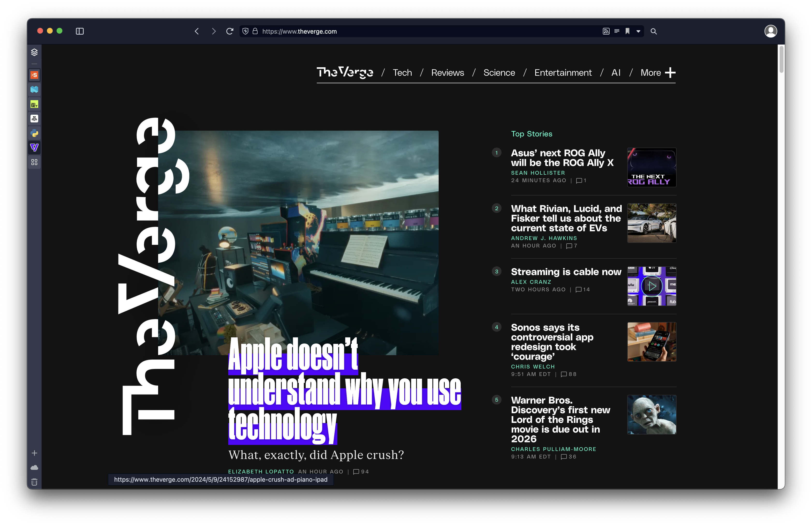Open the cloud synced tabs icon
The width and height of the screenshot is (812, 525).
[x=34, y=468]
